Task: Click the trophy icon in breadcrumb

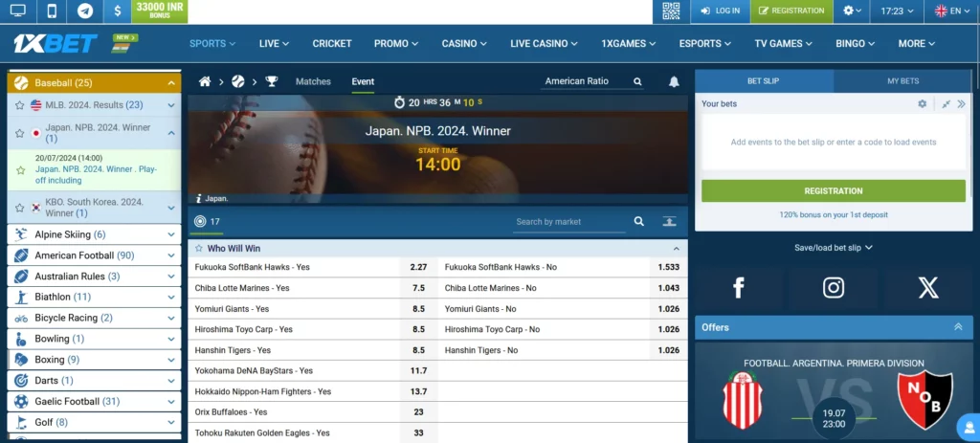Action: (271, 81)
